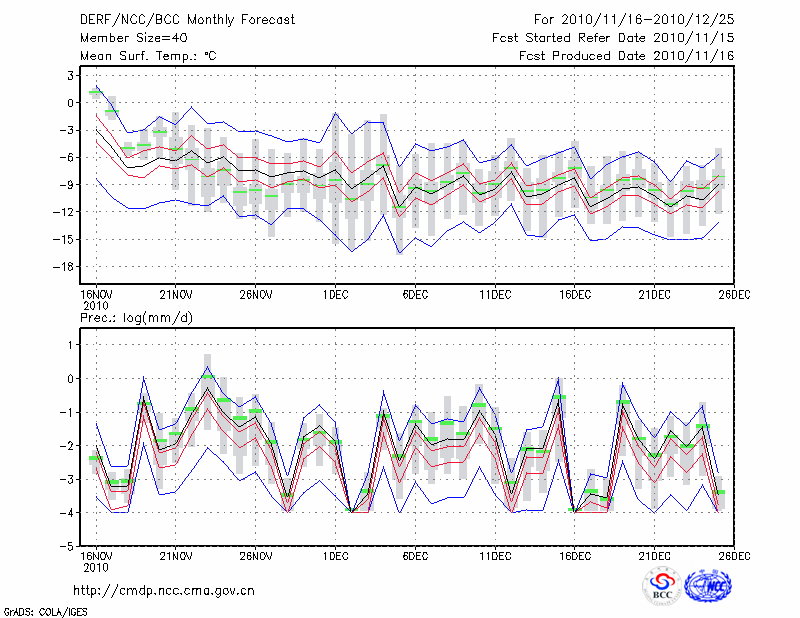Image resolution: width=800 pixels, height=618 pixels.
Task: Click the 3 label atop the temperature axis
Action: [72, 75]
